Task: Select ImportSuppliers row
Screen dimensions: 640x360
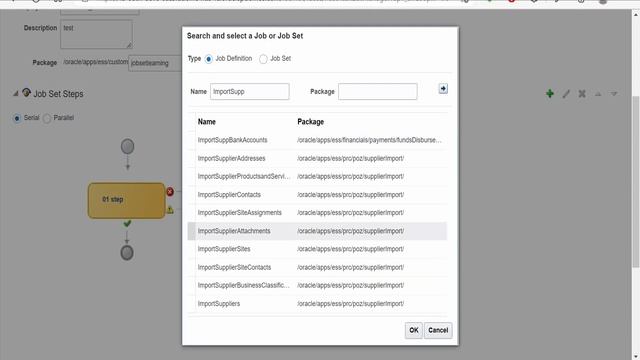Action: coord(317,304)
